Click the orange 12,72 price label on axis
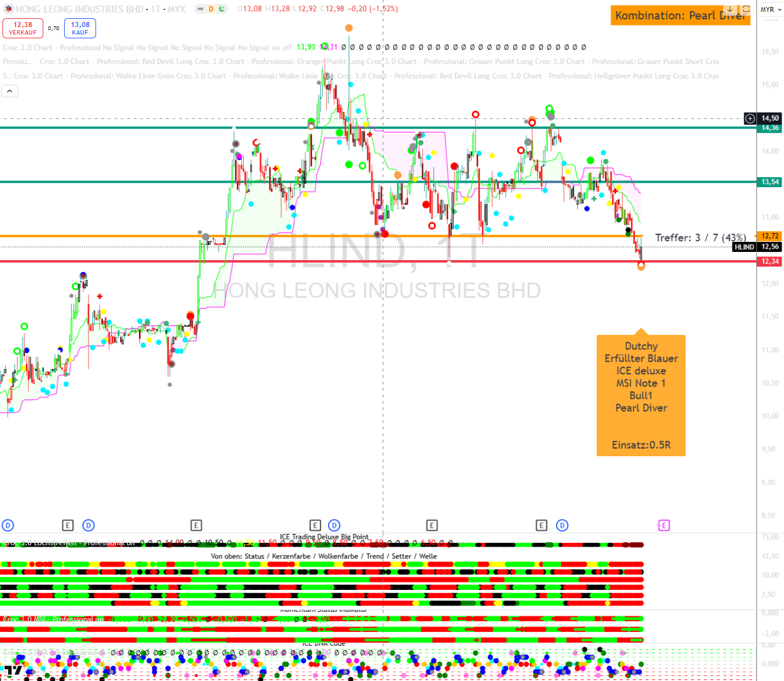The height and width of the screenshot is (681, 784). 770,236
